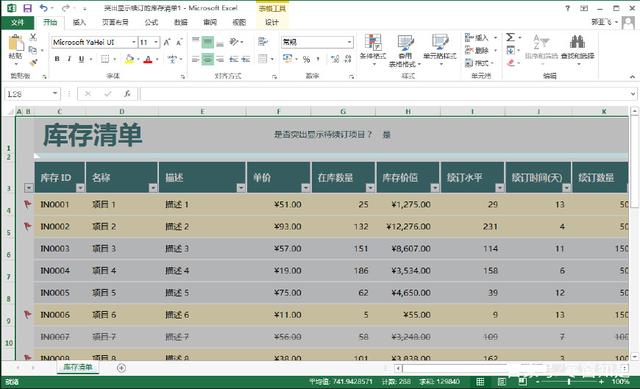Viewport: 640px width, 389px height.
Task: Click the formula bar input field
Action: (385, 94)
